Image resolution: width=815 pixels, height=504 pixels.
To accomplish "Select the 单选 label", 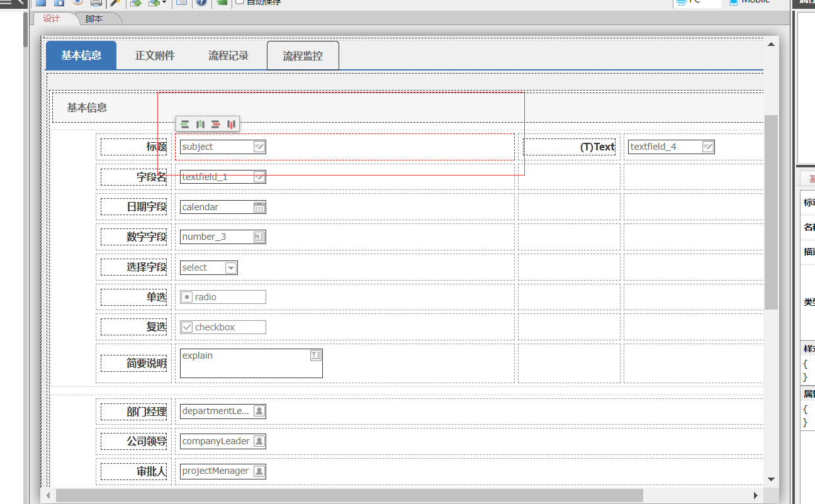I will 157,297.
